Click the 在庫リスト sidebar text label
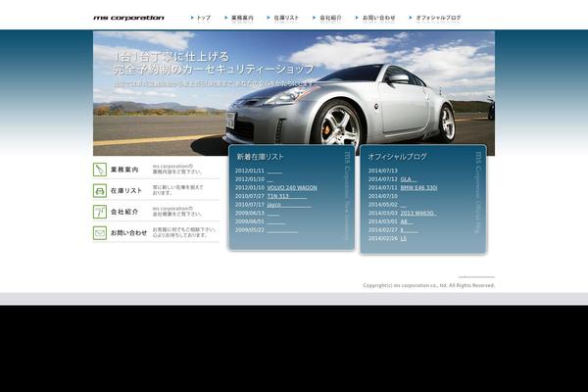The image size is (588, 392). coord(126,190)
